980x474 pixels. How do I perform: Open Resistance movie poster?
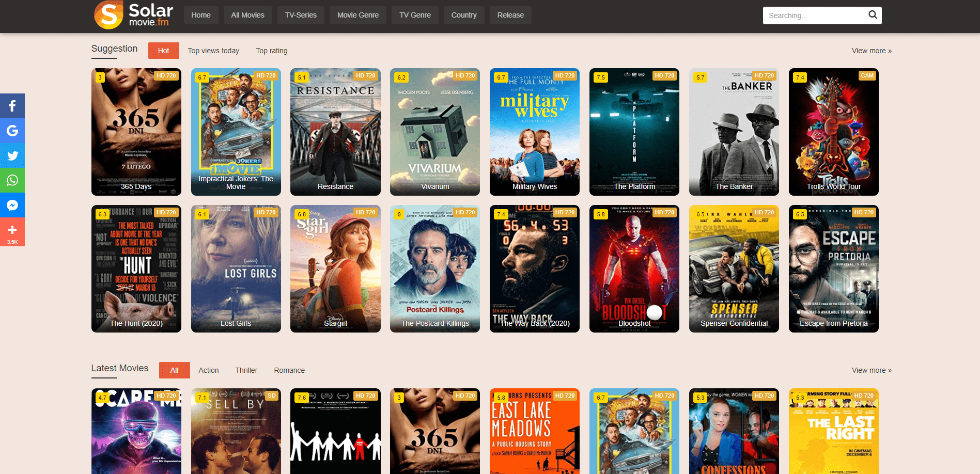tap(336, 132)
